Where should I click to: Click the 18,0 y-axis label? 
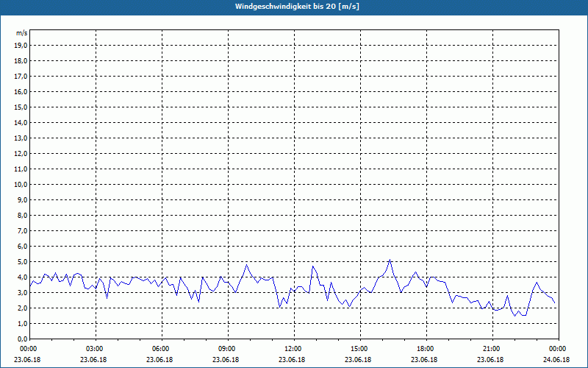coord(21,61)
